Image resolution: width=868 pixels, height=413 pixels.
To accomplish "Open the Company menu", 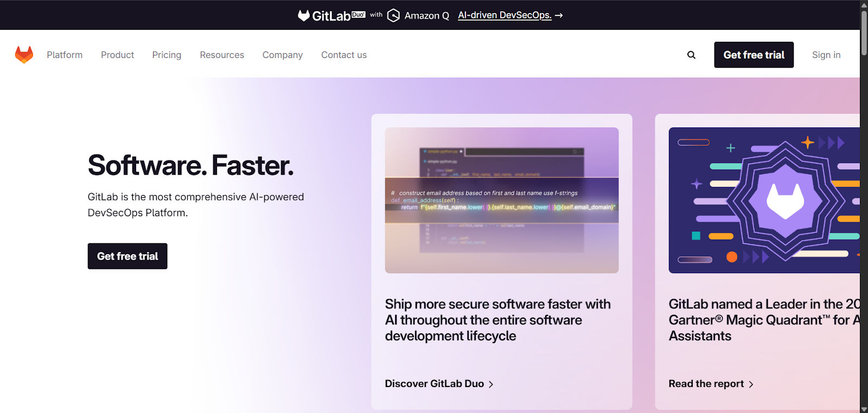I will coord(283,55).
